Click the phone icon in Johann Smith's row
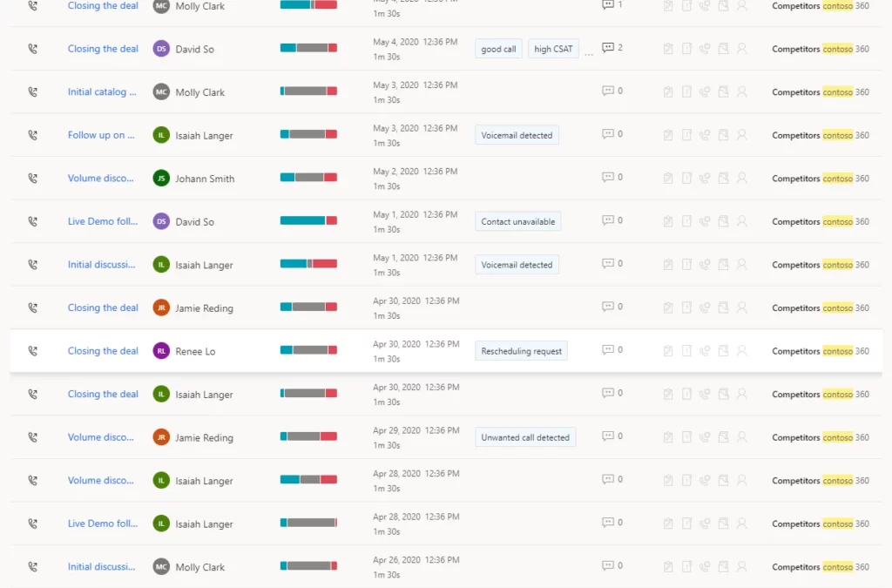This screenshot has width=892, height=588. [x=33, y=178]
